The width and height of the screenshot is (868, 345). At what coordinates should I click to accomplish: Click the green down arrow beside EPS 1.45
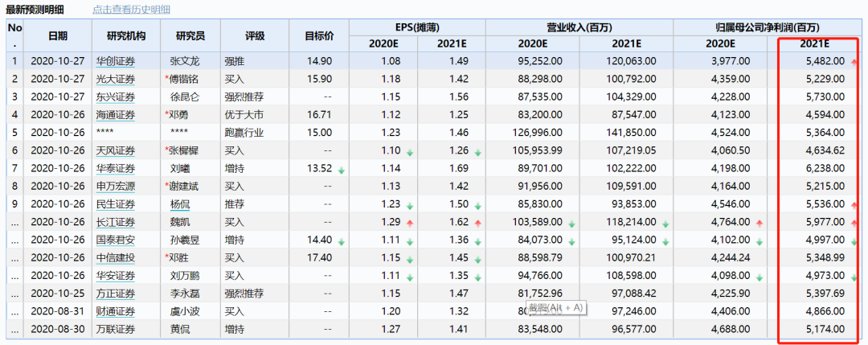(x=477, y=260)
